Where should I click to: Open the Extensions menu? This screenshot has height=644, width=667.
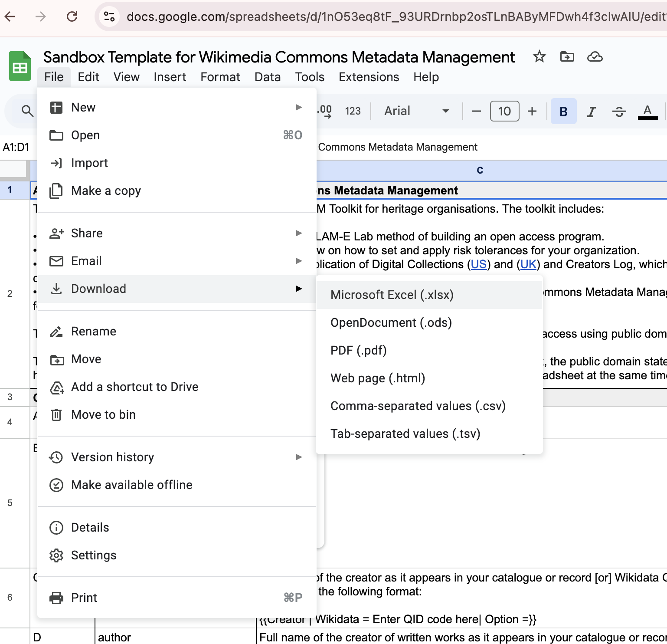pyautogui.click(x=369, y=77)
